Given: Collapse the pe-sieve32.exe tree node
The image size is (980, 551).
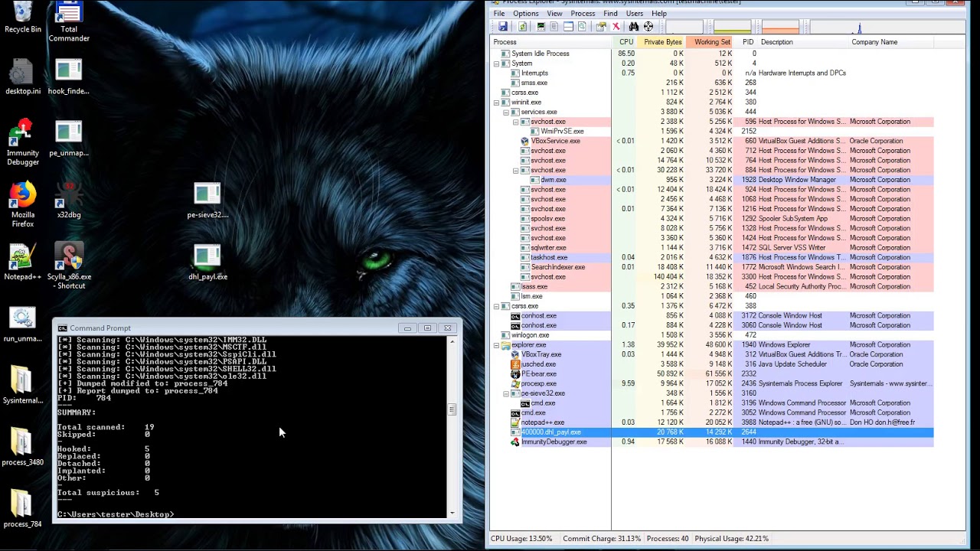Looking at the screenshot, I should point(506,393).
